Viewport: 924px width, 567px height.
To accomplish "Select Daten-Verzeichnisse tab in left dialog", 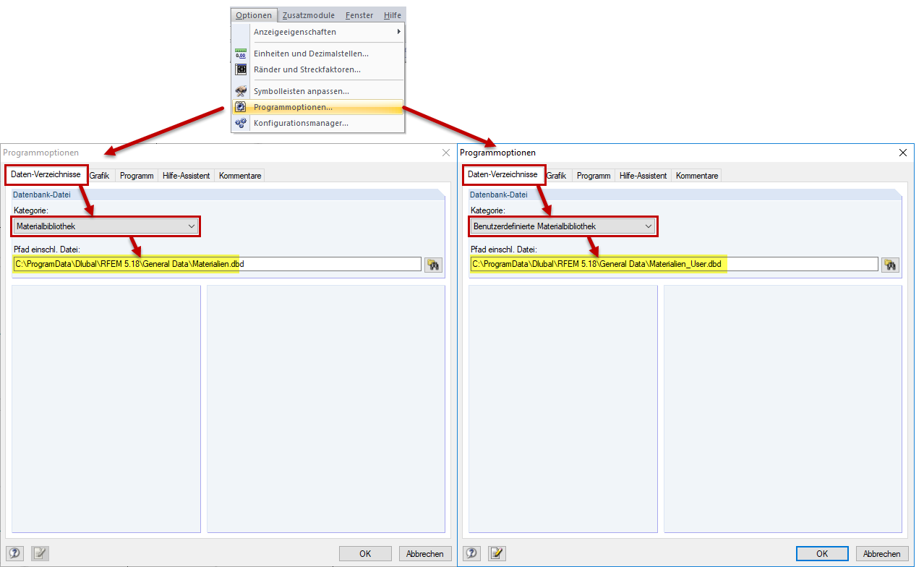I will 46,174.
